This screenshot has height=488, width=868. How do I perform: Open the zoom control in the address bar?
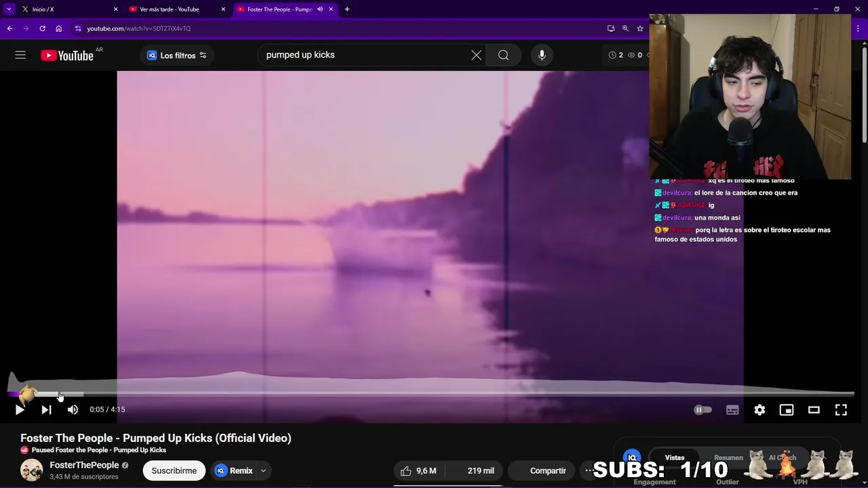coord(625,28)
